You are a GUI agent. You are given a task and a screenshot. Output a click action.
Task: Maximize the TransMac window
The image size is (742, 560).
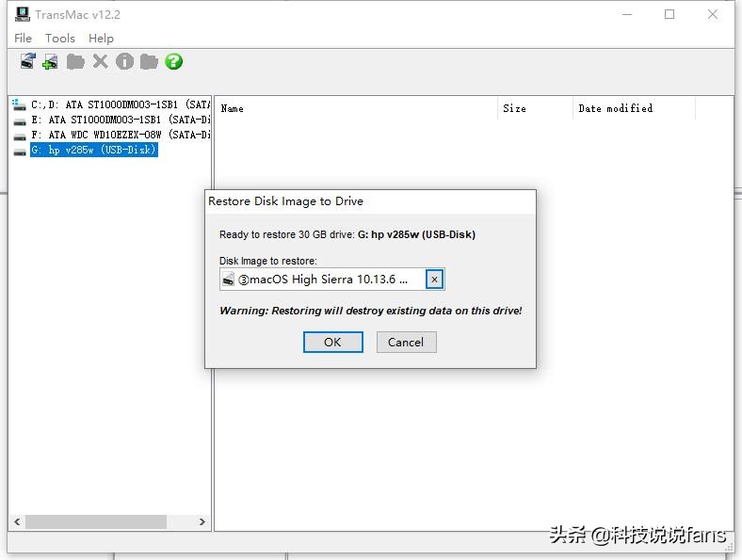coord(669,14)
